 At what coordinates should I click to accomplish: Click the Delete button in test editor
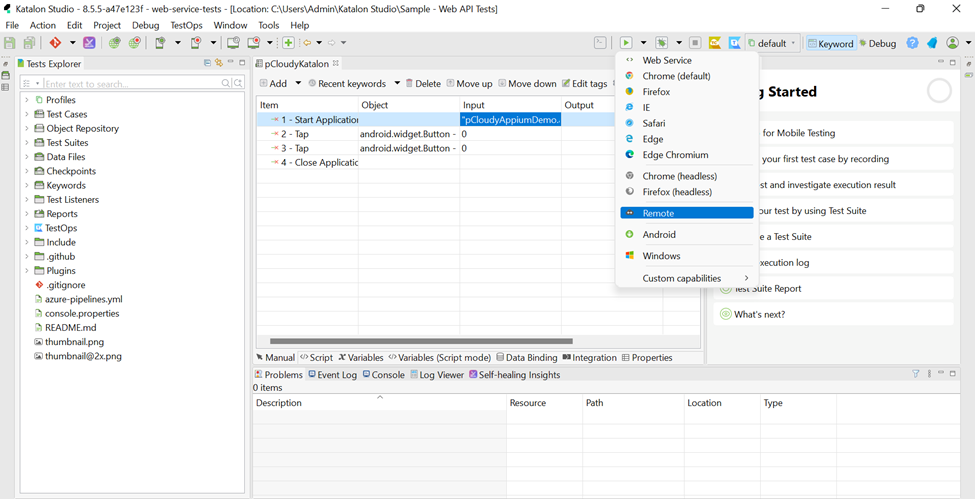pos(423,84)
